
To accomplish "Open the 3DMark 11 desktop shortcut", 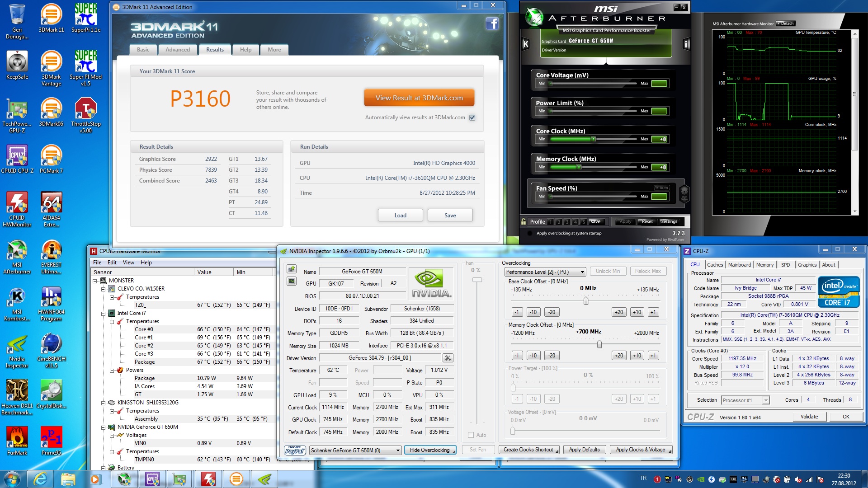I will [51, 18].
